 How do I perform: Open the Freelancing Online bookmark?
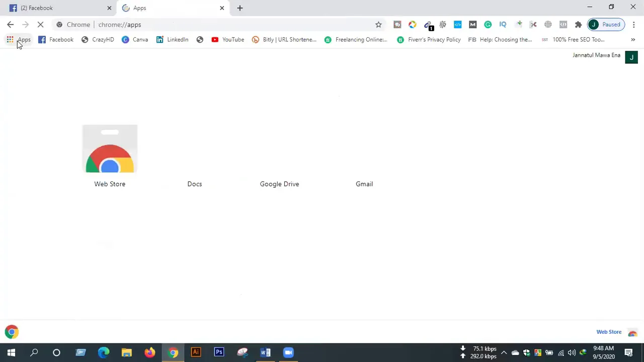(356, 40)
